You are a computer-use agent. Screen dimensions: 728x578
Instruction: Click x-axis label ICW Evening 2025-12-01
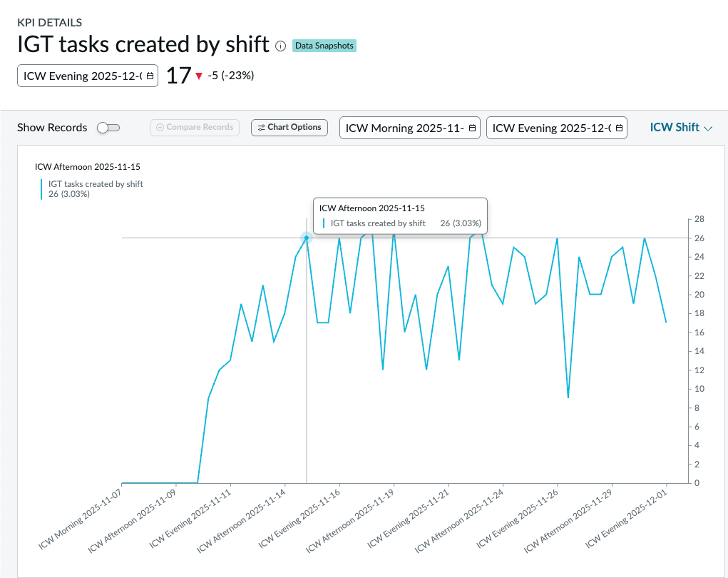tap(627, 519)
